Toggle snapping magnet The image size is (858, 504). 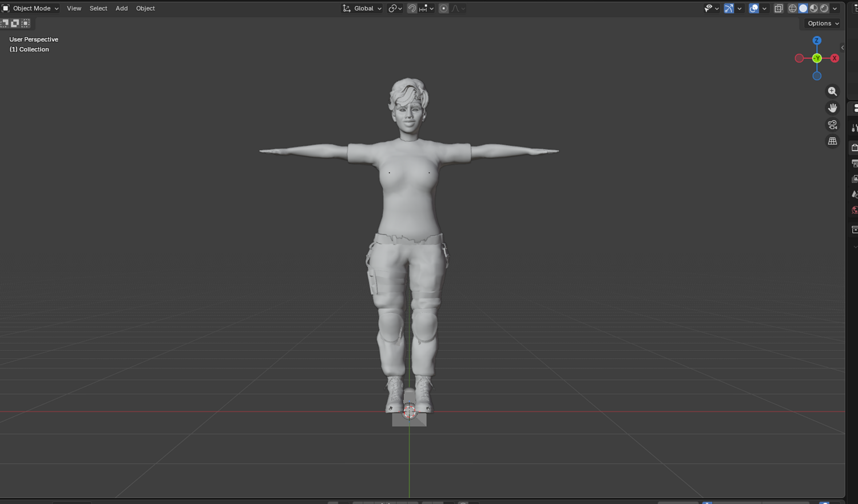(x=412, y=9)
